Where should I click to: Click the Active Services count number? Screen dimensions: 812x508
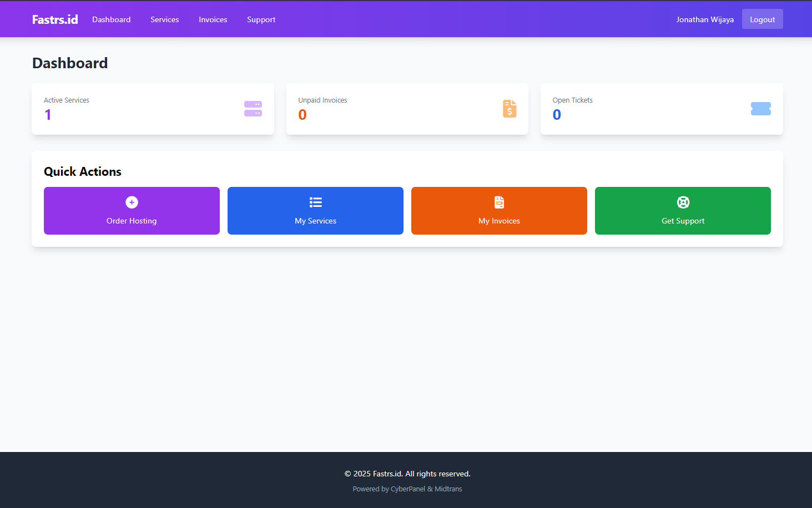[x=48, y=115]
